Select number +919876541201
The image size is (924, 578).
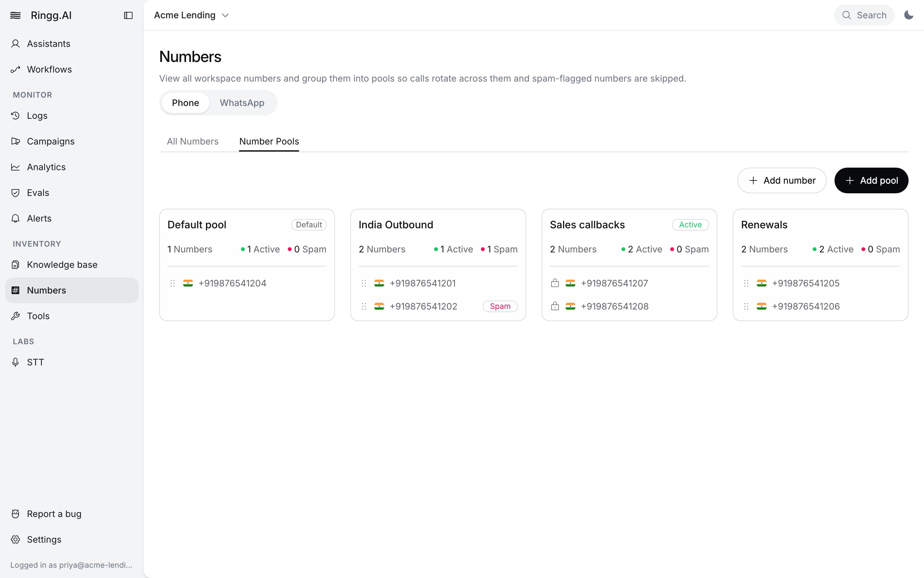pyautogui.click(x=423, y=283)
